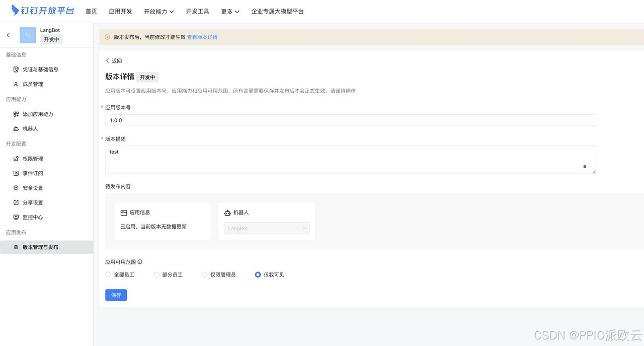Viewport: 644px width, 346px height.
Task: Click the 版本管理与发布 layers icon
Action: coord(16,247)
